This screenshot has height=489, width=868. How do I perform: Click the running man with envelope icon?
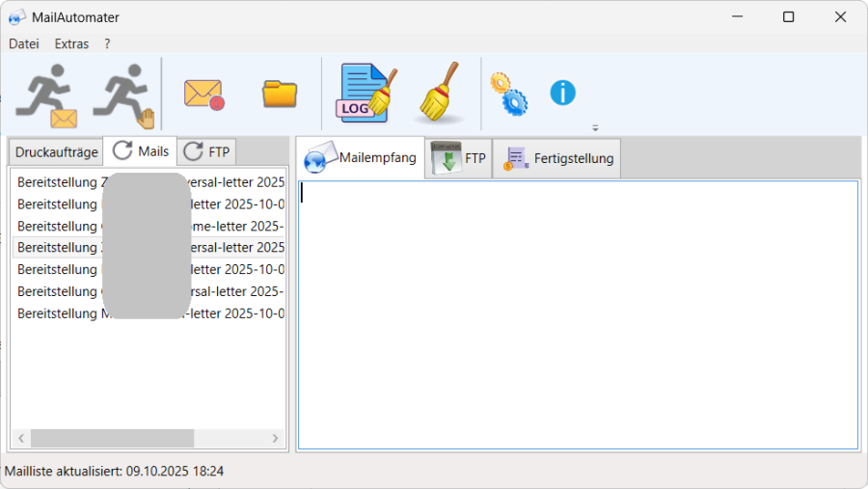coord(47,96)
